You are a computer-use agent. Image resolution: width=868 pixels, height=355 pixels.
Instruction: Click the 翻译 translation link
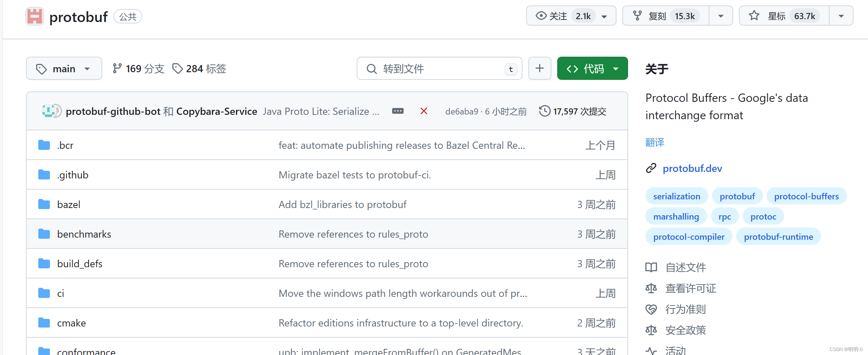[654, 142]
